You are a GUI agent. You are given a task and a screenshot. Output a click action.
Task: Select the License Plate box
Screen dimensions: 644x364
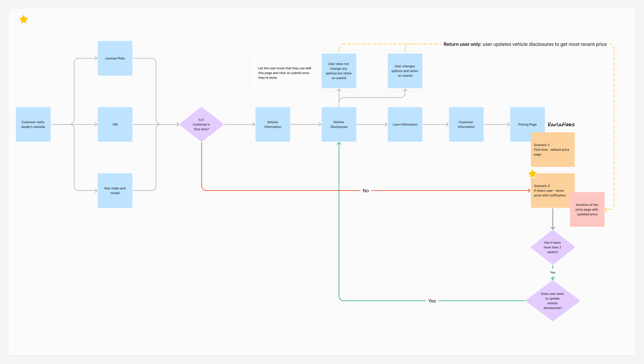point(115,58)
